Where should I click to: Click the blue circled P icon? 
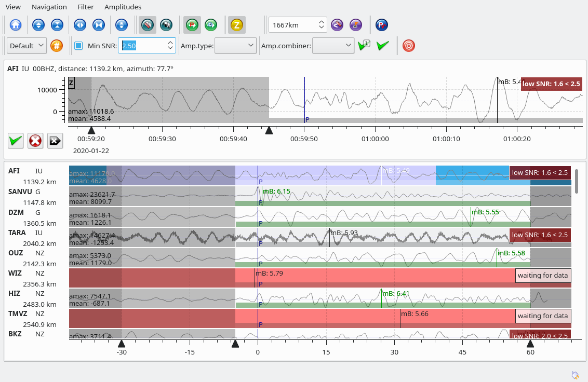[x=382, y=24]
